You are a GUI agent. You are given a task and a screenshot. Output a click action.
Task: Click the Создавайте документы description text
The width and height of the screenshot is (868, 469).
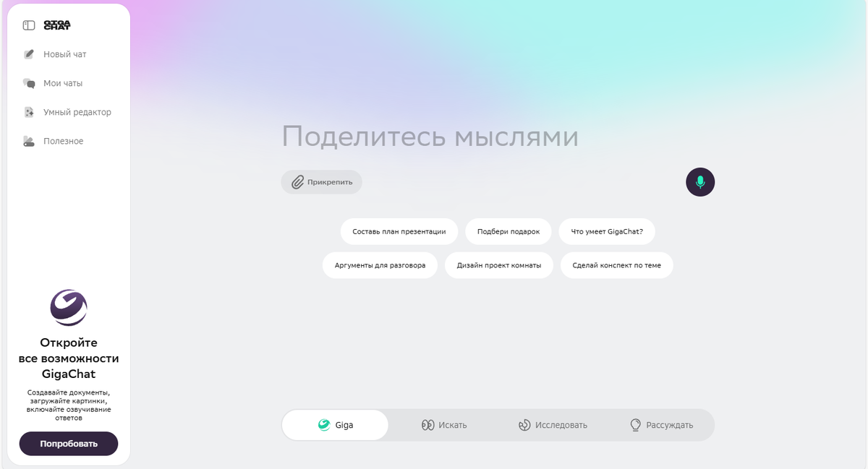pos(69,405)
